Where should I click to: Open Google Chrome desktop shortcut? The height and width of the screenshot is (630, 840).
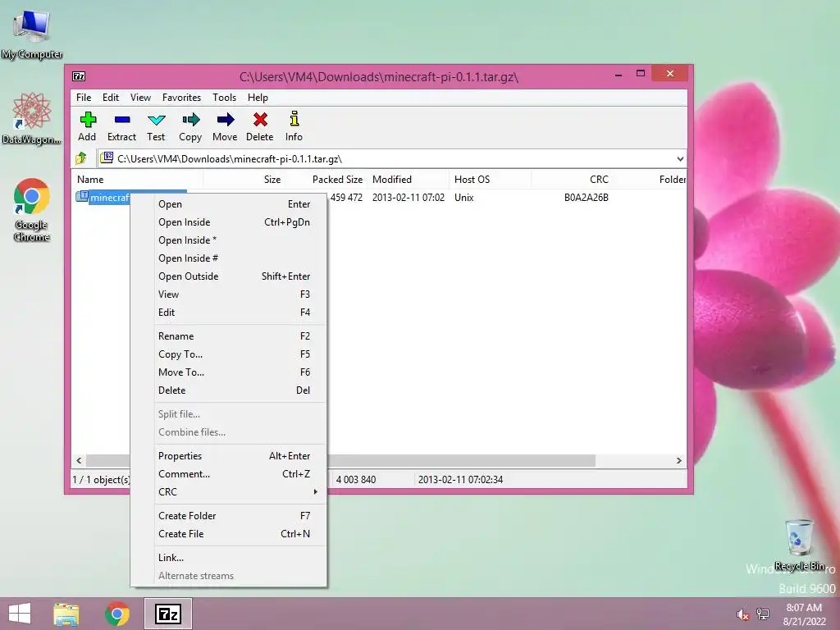[32, 209]
